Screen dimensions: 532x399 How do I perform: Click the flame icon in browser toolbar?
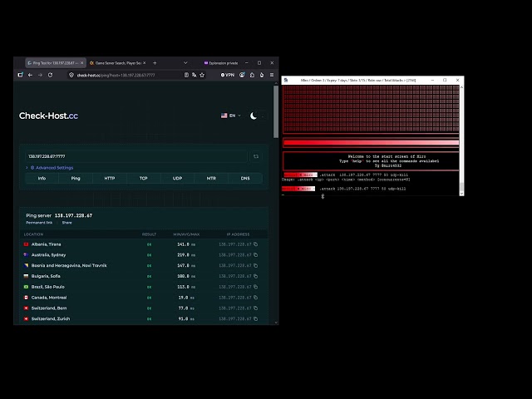[262, 75]
